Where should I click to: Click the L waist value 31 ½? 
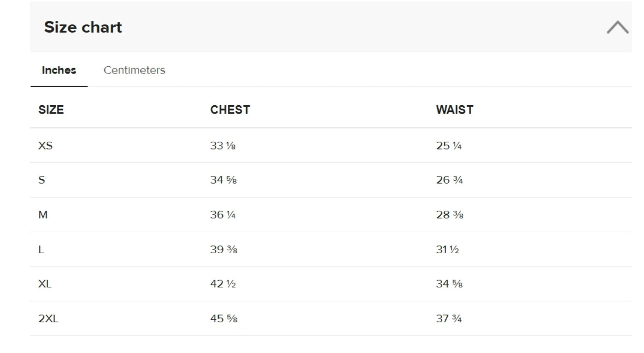(448, 249)
